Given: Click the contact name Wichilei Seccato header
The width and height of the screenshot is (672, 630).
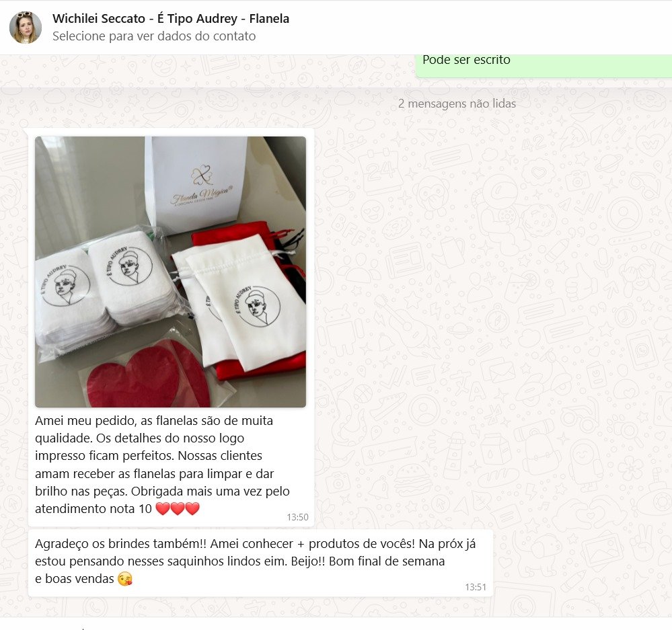Looking at the screenshot, I should coord(171,19).
